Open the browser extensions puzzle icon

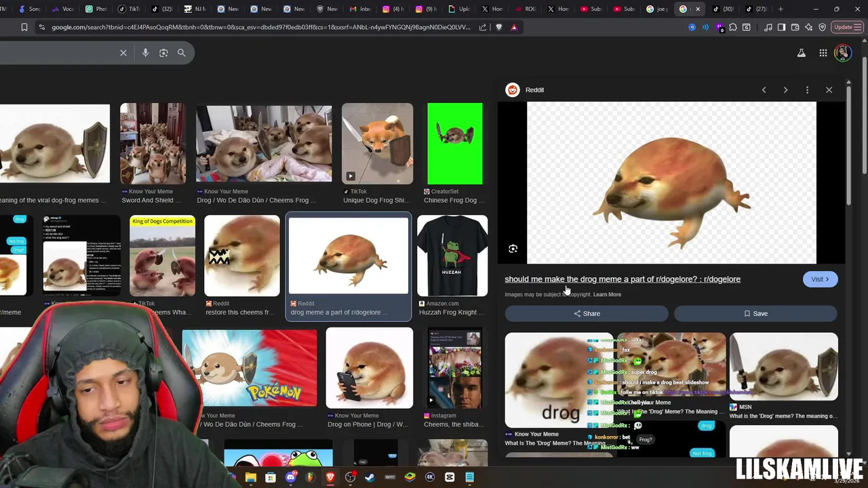pyautogui.click(x=733, y=27)
